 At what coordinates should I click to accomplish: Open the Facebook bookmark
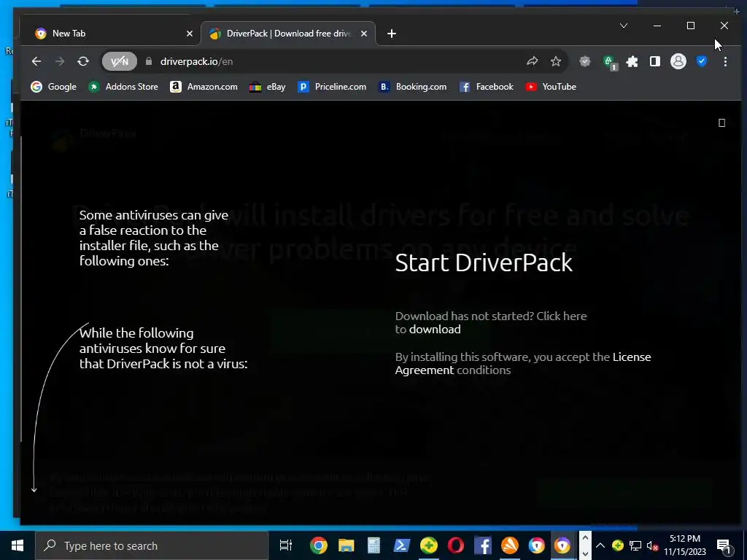[487, 87]
